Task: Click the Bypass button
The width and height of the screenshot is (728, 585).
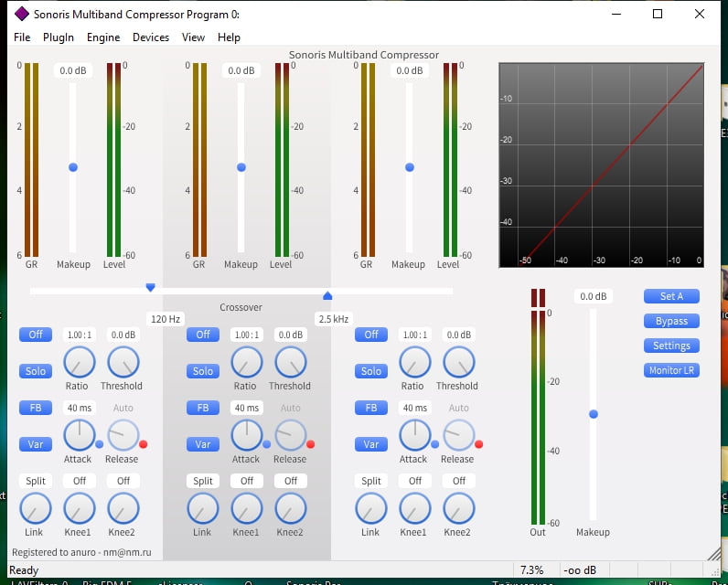Action: (671, 321)
